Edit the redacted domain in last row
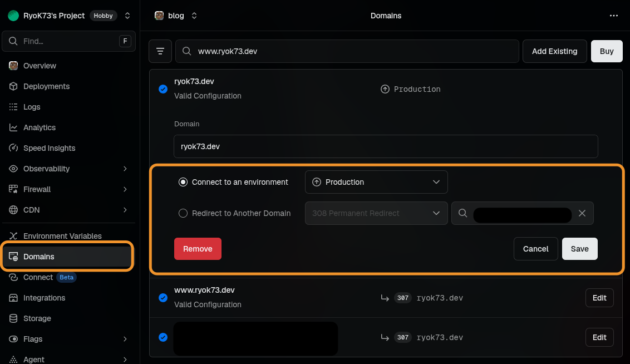This screenshot has width=630, height=364. pos(599,337)
